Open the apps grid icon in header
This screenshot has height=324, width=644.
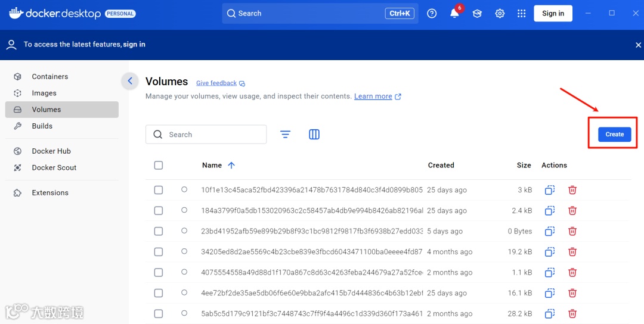click(x=521, y=14)
